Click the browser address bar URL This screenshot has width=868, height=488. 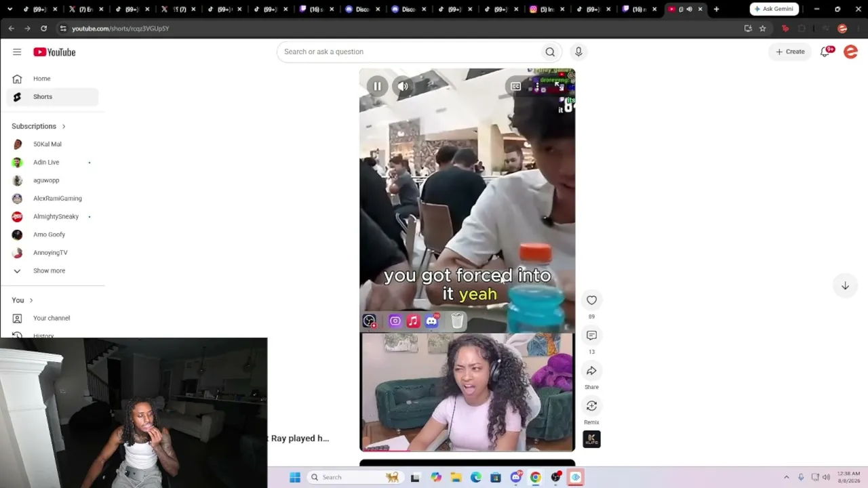click(121, 28)
